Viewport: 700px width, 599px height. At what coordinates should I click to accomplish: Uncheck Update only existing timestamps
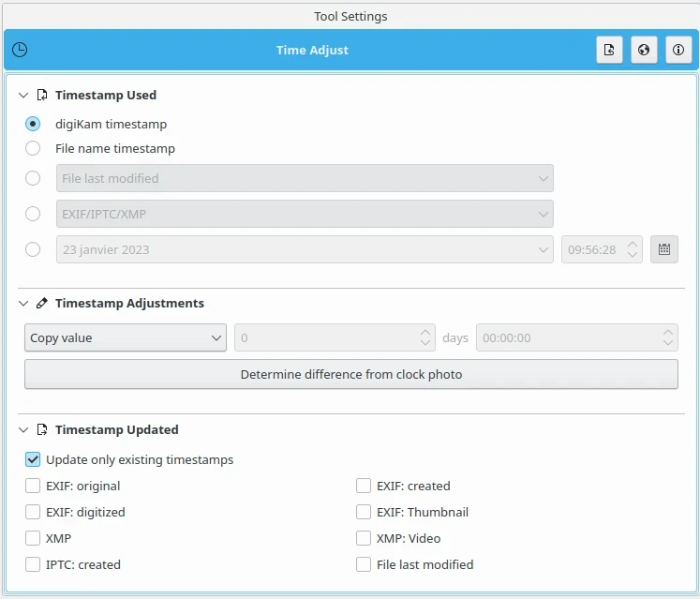tap(33, 460)
